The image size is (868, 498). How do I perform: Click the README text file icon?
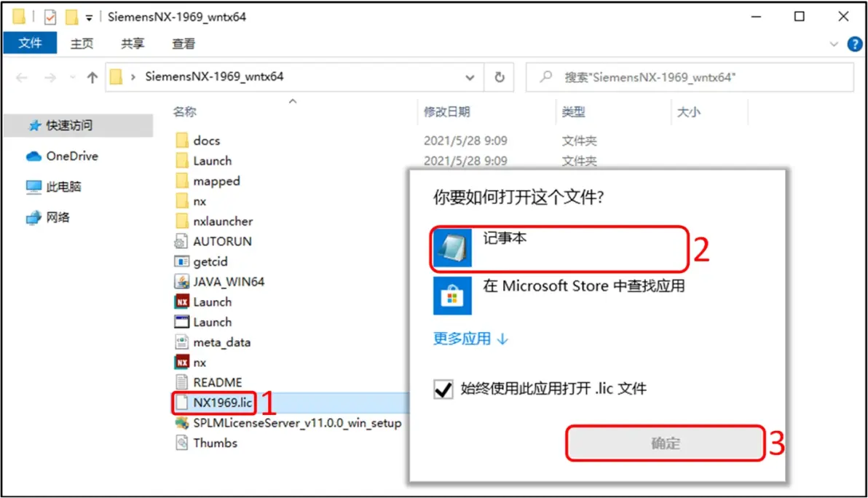181,382
